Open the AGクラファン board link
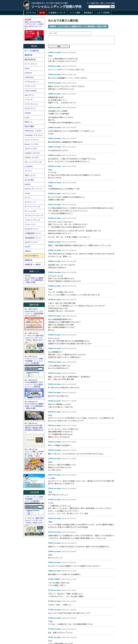The height and width of the screenshot is (644, 138). pos(34,95)
